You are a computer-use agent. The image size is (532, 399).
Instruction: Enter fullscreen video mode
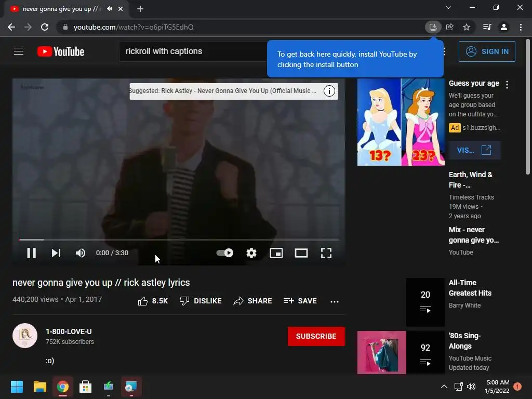(x=326, y=253)
